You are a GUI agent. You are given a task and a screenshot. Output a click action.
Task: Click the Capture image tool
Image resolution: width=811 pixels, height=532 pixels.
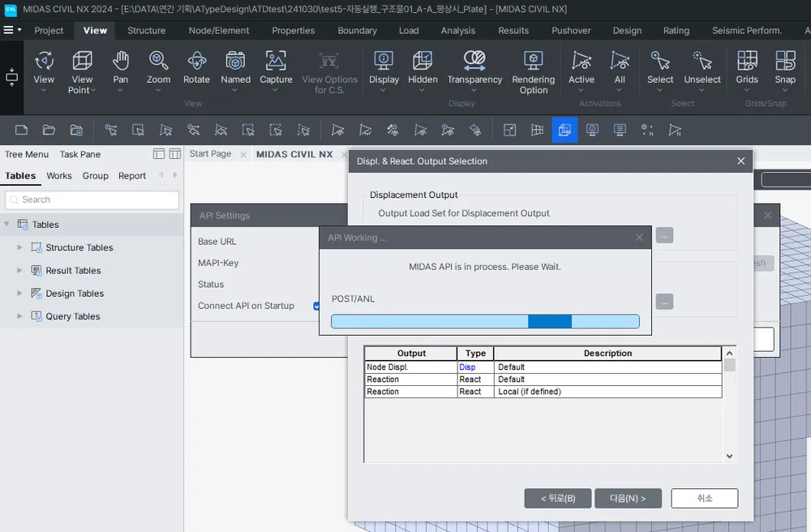pyautogui.click(x=276, y=61)
